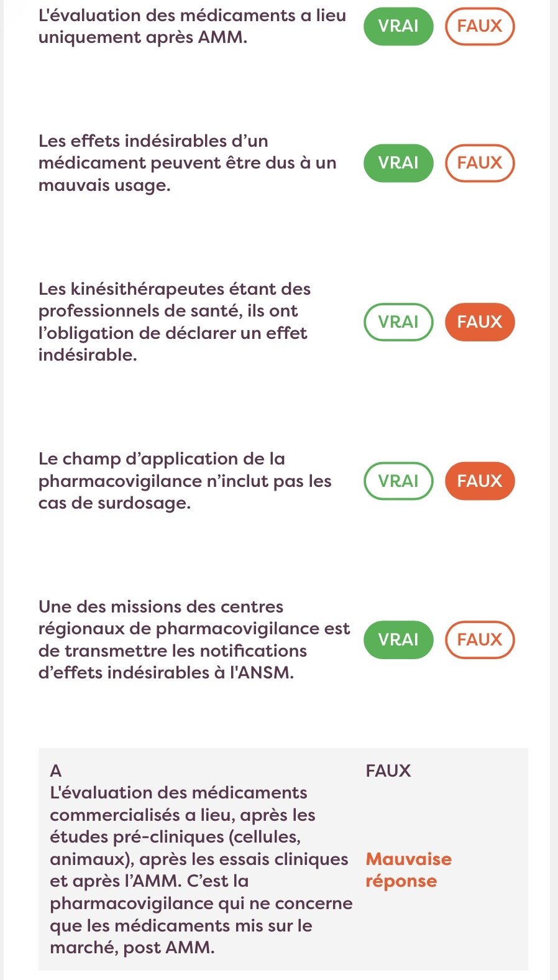Viewport: 558px width, 980px height.
Task: Answer FAUX for regional centres ANSM mission
Action: point(479,640)
